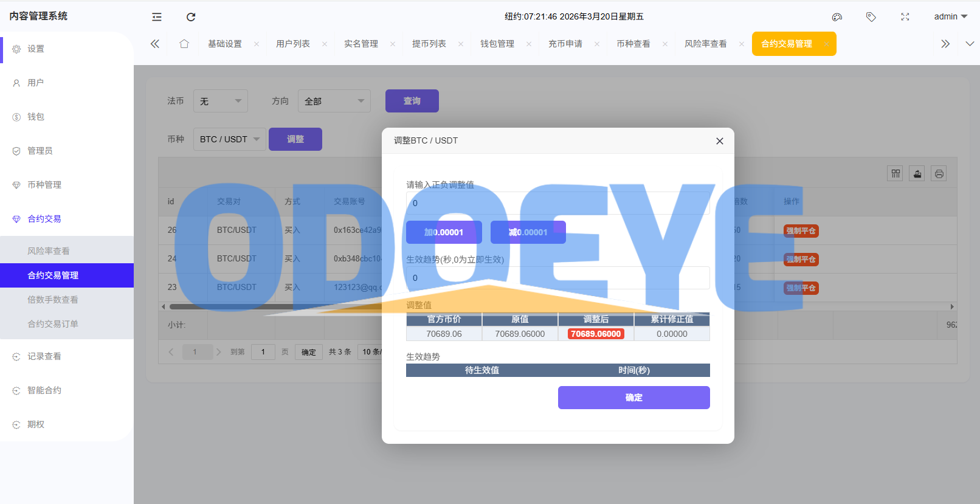Viewport: 980px width, 504px height.
Task: Open the admin user dropdown
Action: point(950,17)
